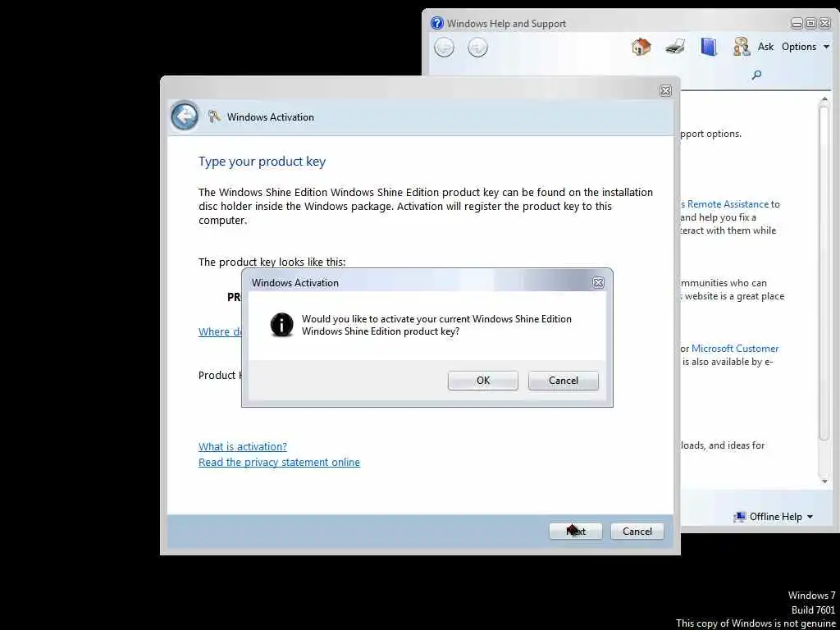
Task: Click the printer icon in Help window
Action: 675,47
